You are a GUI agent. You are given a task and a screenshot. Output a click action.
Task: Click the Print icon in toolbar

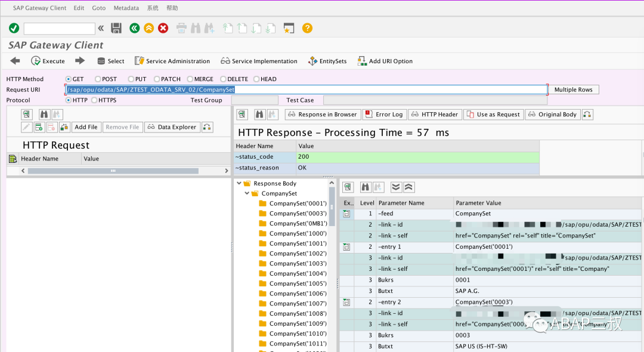click(181, 28)
